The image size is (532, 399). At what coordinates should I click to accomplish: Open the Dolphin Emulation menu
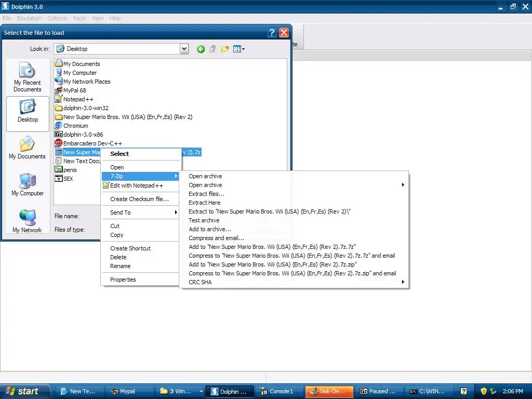[x=29, y=18]
